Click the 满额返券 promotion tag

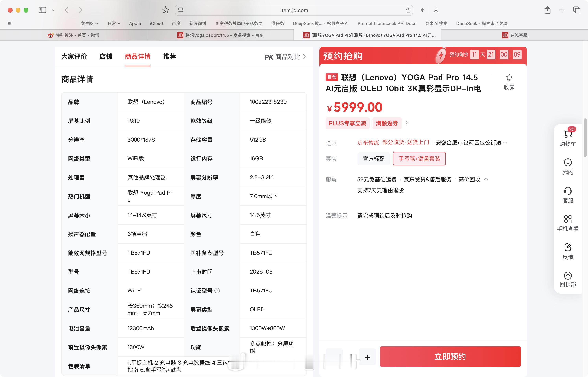click(387, 123)
